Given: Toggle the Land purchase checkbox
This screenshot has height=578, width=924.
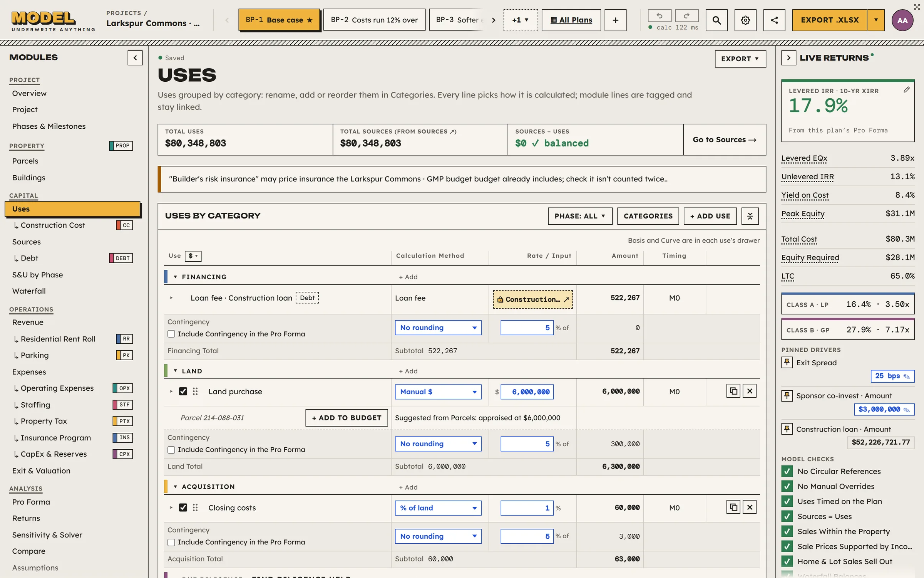Looking at the screenshot, I should click(x=183, y=391).
